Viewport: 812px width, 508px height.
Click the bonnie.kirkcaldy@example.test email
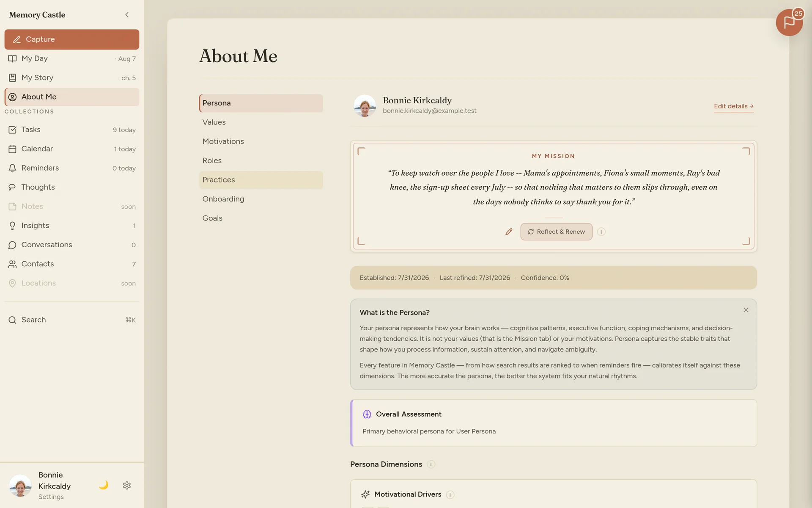[x=430, y=111]
